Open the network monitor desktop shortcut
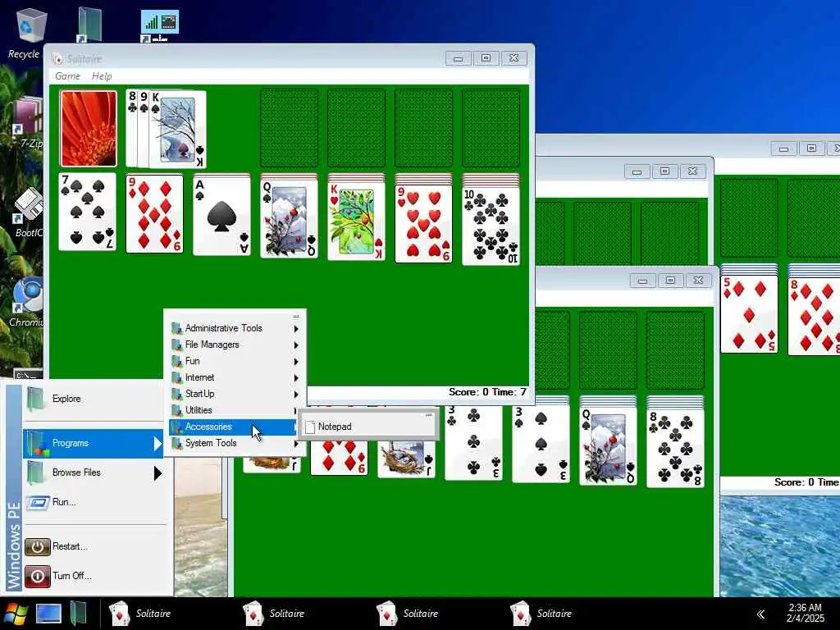Image resolution: width=840 pixels, height=630 pixels. (160, 25)
